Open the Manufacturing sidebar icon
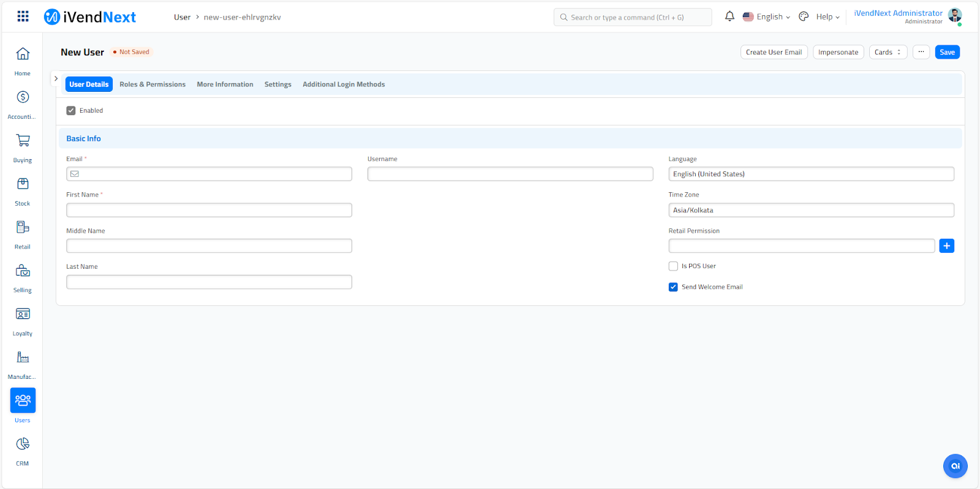This screenshot has height=489, width=980. pos(23,358)
